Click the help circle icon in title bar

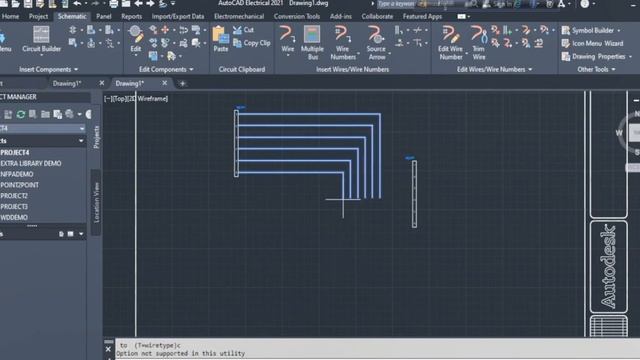[584, 4]
